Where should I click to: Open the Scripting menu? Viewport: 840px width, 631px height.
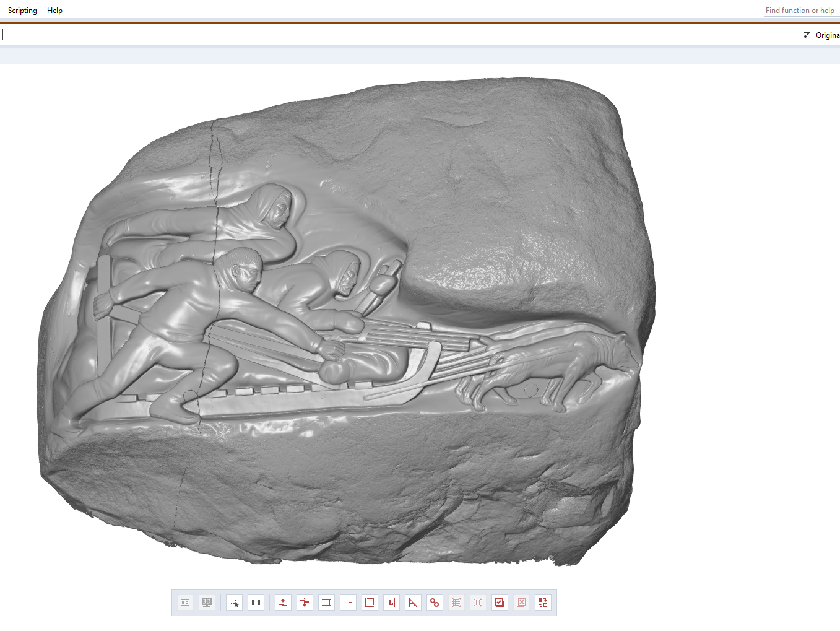pyautogui.click(x=22, y=11)
